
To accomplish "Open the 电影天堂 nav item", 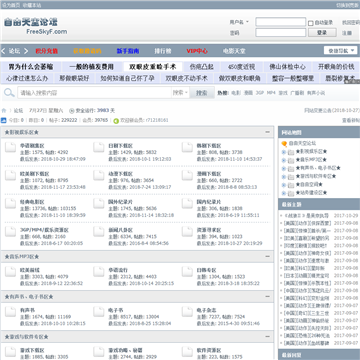I will 234,51.
